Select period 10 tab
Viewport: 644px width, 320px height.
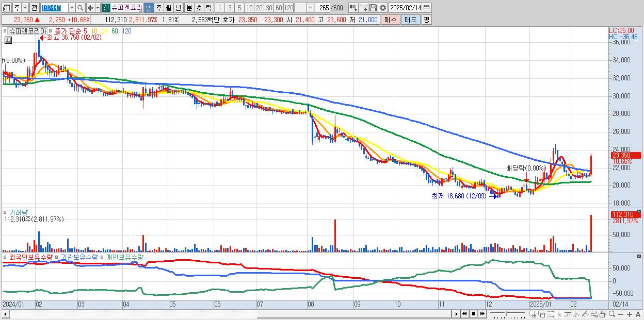[x=249, y=8]
